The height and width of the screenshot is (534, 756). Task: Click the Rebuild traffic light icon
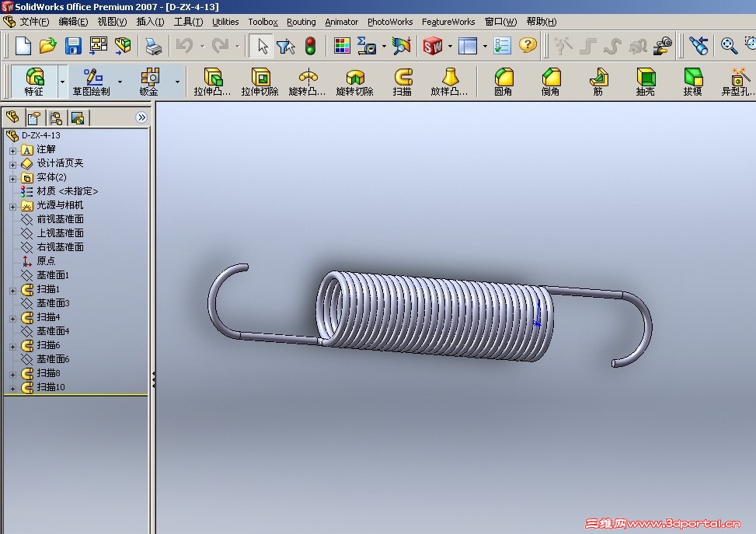pyautogui.click(x=311, y=47)
